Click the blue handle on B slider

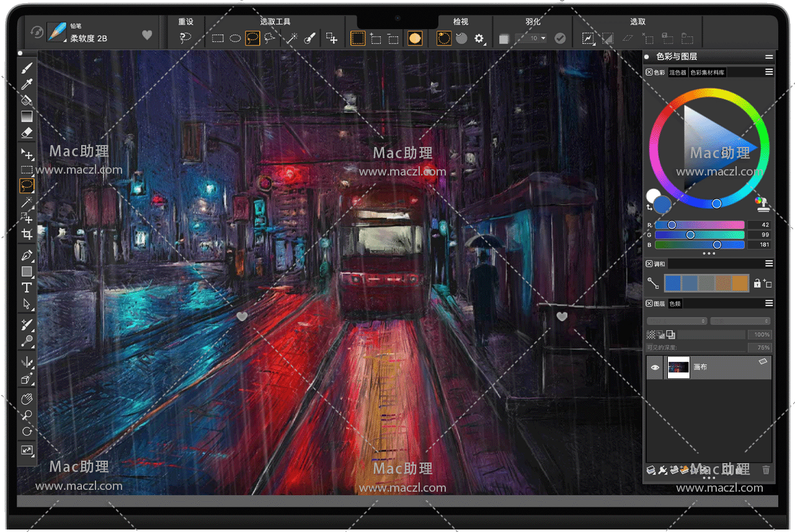pos(717,245)
